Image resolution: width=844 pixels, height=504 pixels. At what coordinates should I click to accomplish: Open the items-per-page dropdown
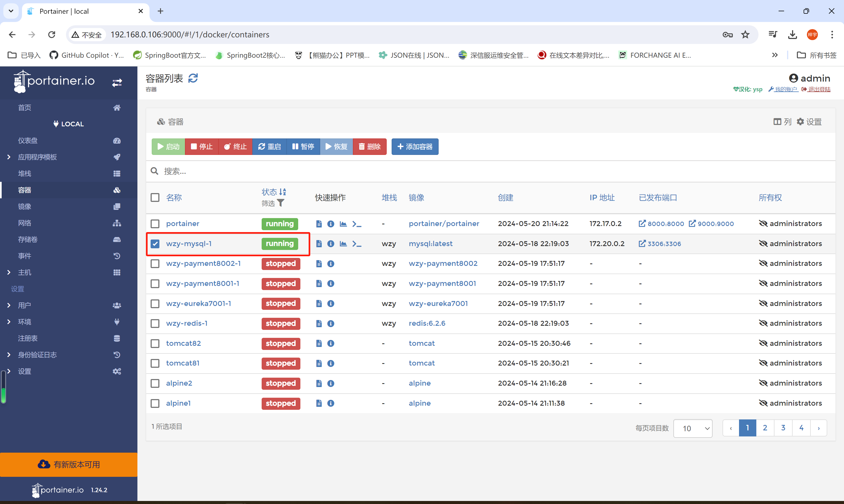tap(693, 428)
